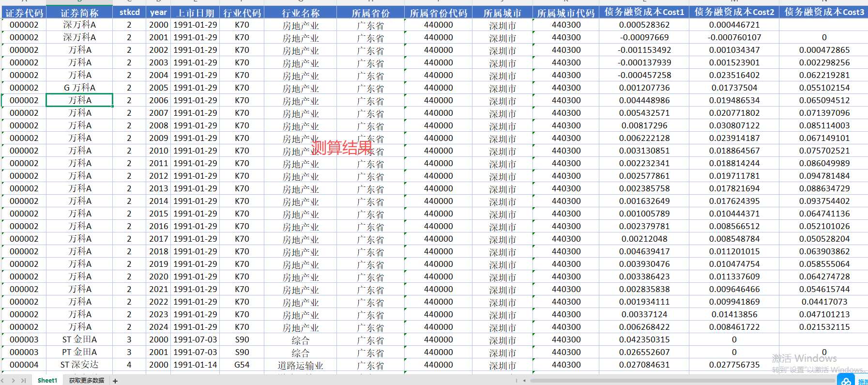Click the year 2018 cell
The width and height of the screenshot is (868, 385).
158,251
